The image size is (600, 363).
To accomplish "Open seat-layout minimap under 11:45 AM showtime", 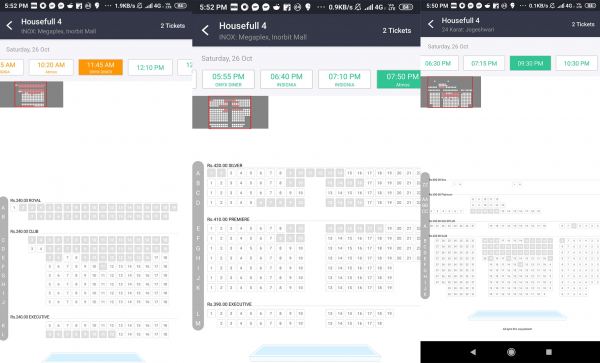I will pyautogui.click(x=31, y=94).
